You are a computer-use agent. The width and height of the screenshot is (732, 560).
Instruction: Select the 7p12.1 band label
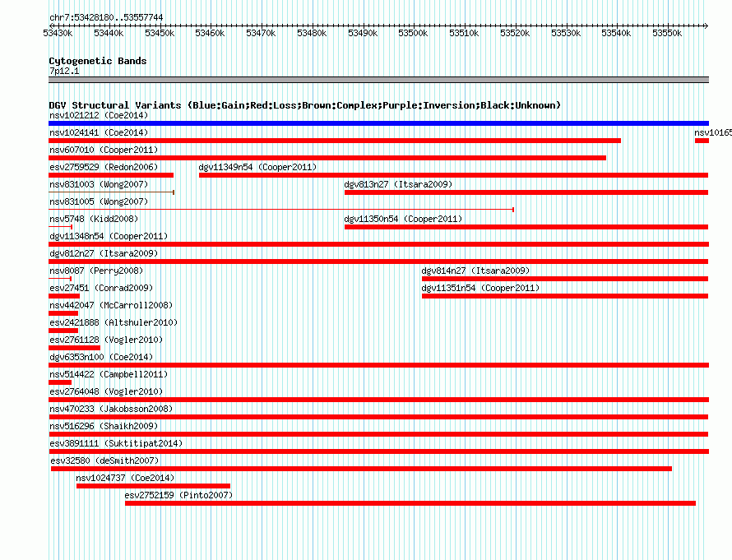pyautogui.click(x=64, y=71)
